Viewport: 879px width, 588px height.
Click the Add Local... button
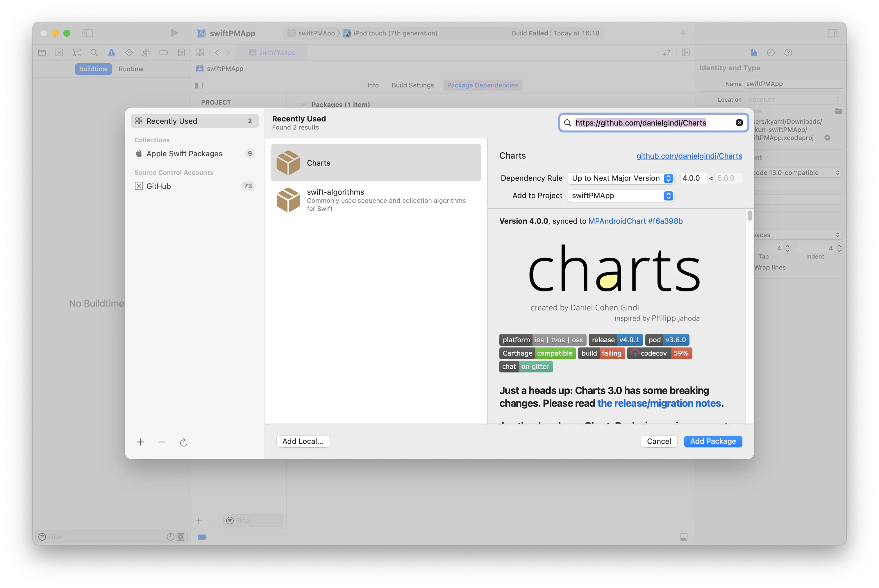click(x=302, y=441)
